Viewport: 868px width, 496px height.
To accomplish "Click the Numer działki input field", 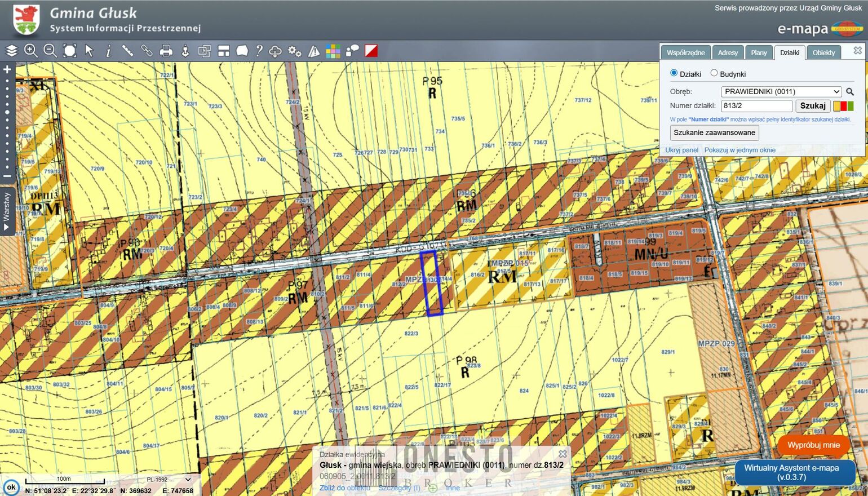I will pos(756,106).
